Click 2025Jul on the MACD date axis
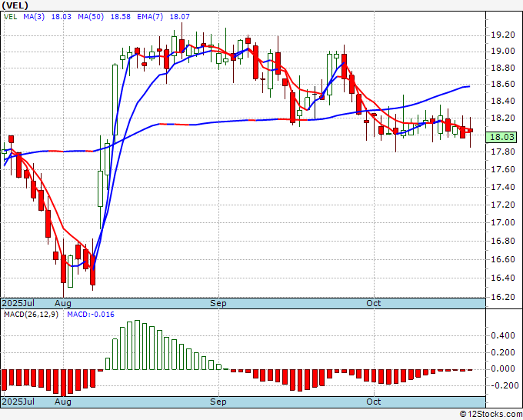523x420 pixels. pos(18,402)
